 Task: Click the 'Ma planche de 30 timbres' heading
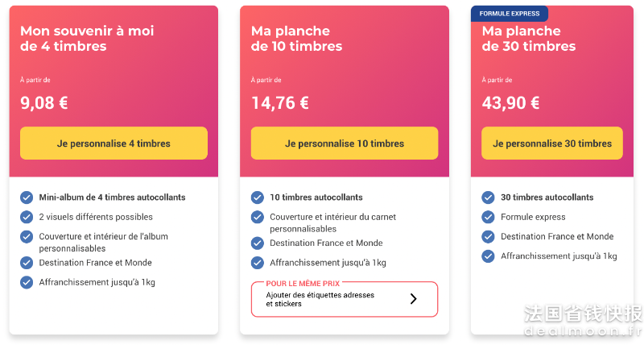pos(529,38)
